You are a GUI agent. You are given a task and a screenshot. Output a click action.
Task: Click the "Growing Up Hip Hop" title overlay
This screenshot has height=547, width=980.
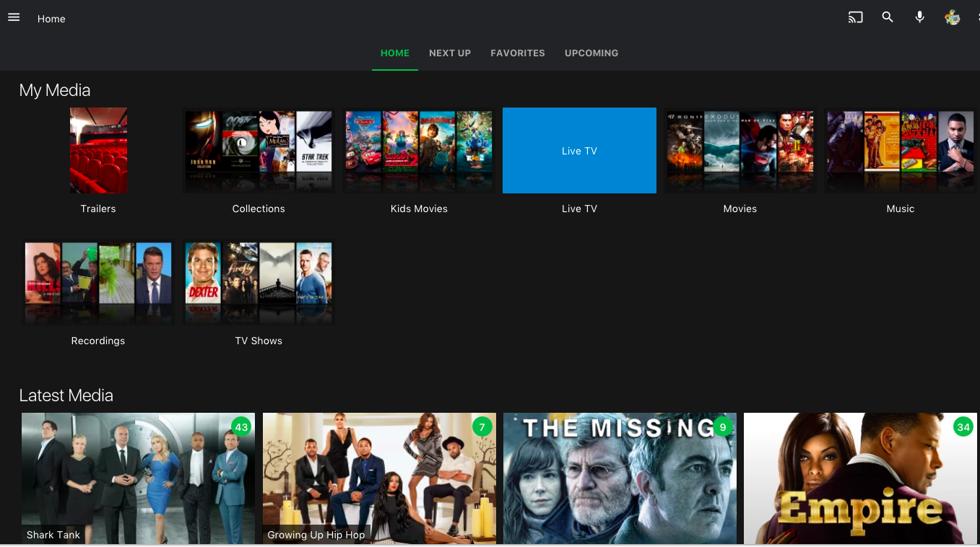[316, 535]
